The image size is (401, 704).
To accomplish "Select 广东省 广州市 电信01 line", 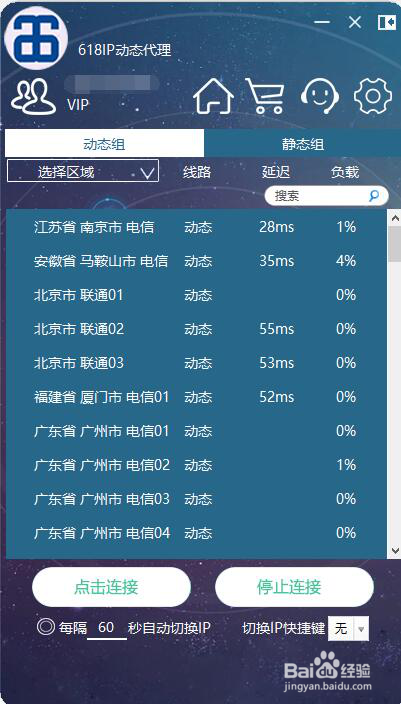I will coord(196,431).
